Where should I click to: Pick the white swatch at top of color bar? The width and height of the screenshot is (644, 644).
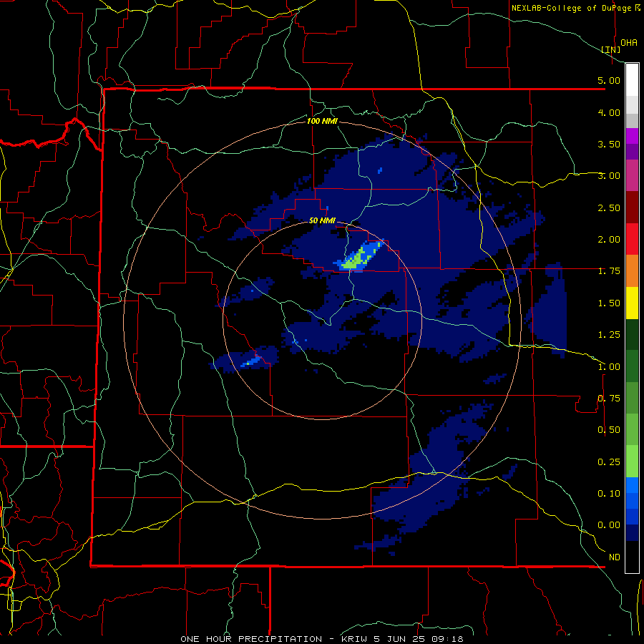pos(632,79)
